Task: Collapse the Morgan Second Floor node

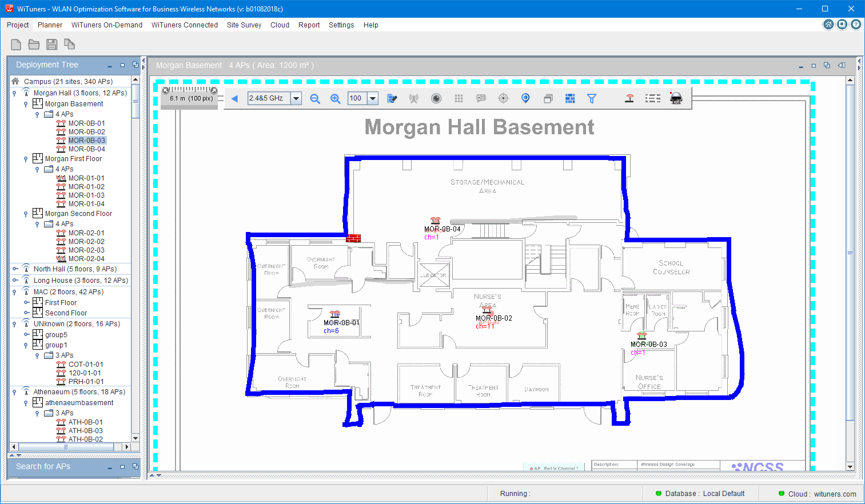Action: click(x=26, y=214)
